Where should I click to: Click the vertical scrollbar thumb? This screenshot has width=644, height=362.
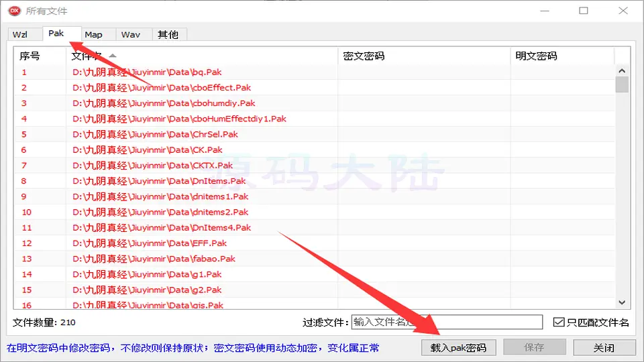click(x=622, y=84)
